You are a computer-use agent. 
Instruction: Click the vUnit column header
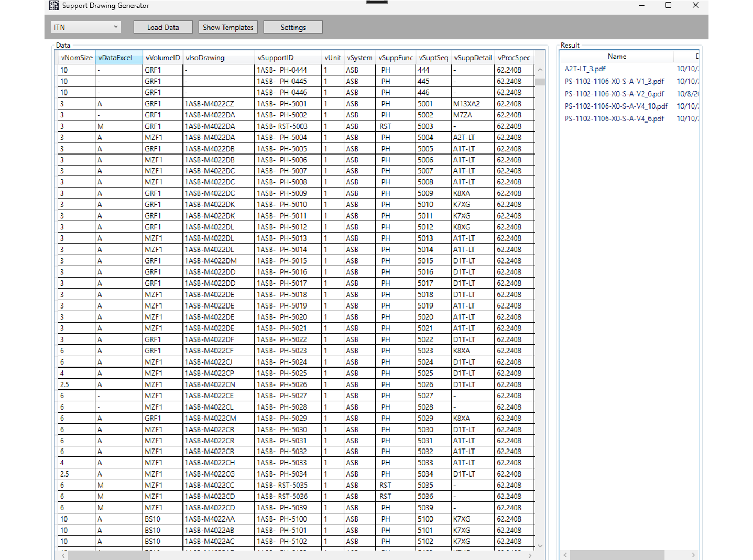(333, 58)
